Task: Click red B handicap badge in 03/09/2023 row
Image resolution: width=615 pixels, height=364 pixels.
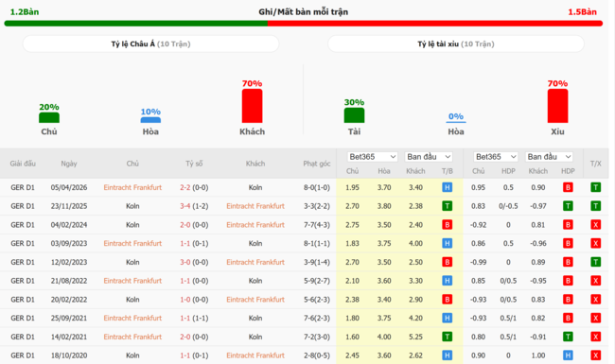Action: [x=568, y=243]
